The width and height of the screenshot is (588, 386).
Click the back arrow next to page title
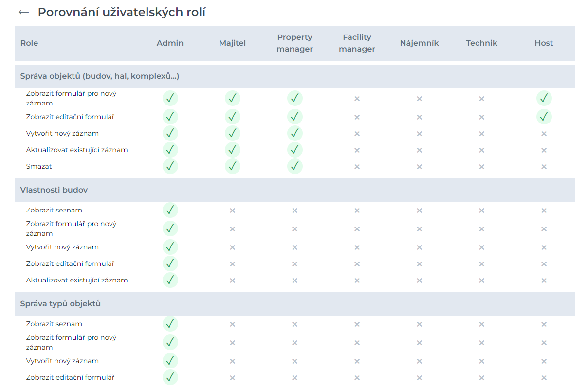[23, 12]
